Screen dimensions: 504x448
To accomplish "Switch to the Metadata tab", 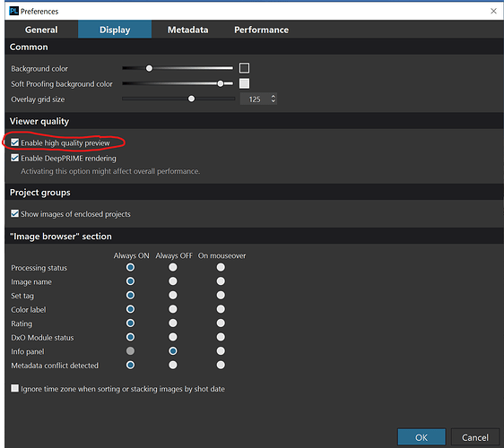I will (x=187, y=30).
